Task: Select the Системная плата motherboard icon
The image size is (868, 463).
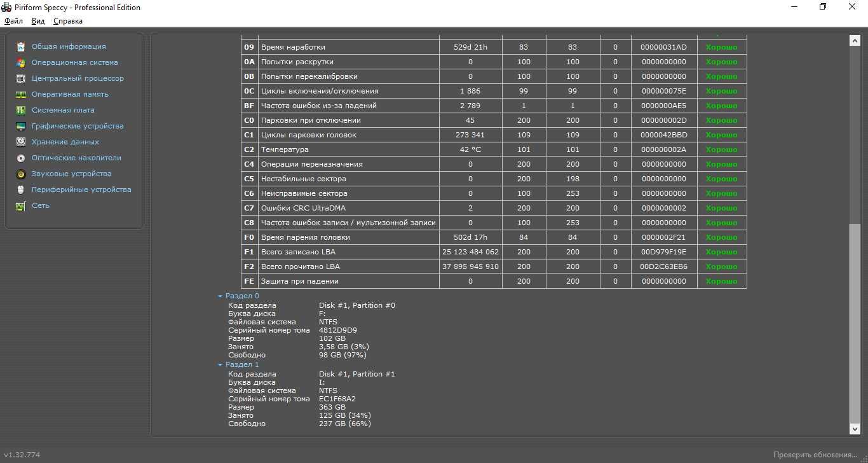Action: pos(21,110)
